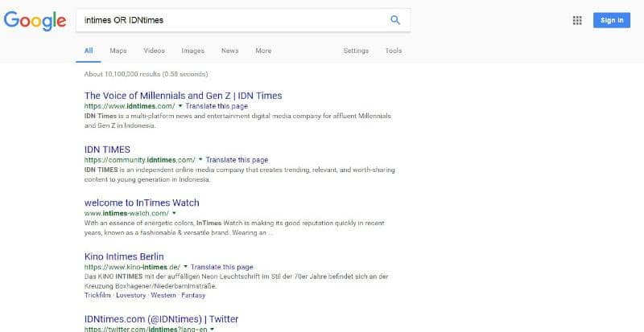Click Translate this page for Kino Intimes
Viewport: 644px width, 332px height.
[x=222, y=267]
